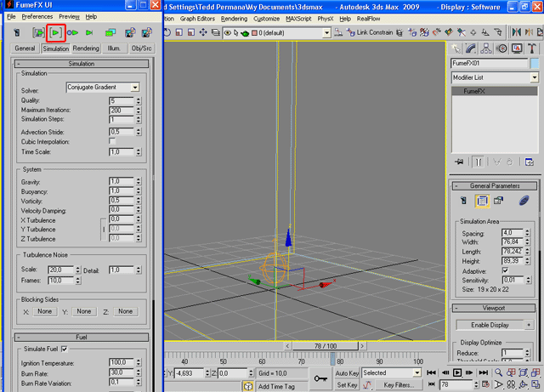The image size is (544, 392).
Task: Open the MAXScript menu
Action: click(298, 19)
